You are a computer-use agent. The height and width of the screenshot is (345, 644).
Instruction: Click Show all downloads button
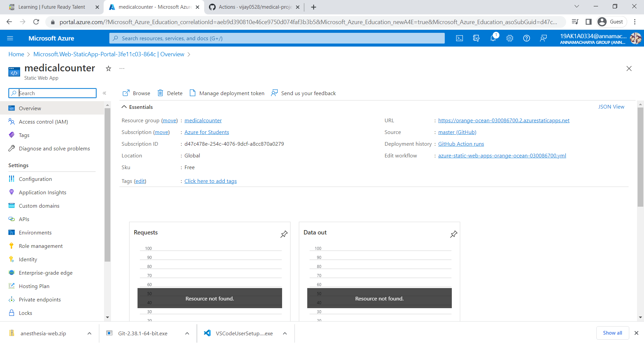612,333
